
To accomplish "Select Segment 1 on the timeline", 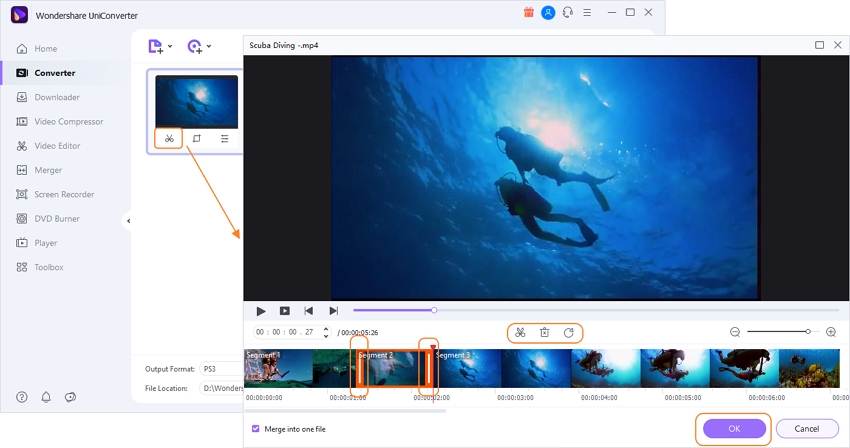I will coord(298,368).
